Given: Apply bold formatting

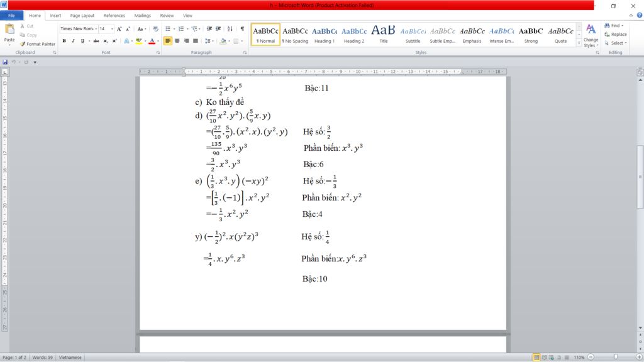Looking at the screenshot, I should pyautogui.click(x=64, y=41).
